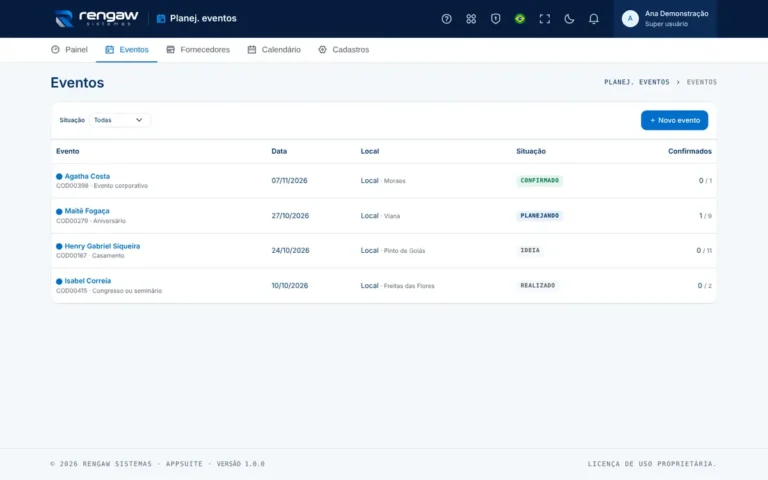Click footer text Versão 1.0.0

pos(240,464)
